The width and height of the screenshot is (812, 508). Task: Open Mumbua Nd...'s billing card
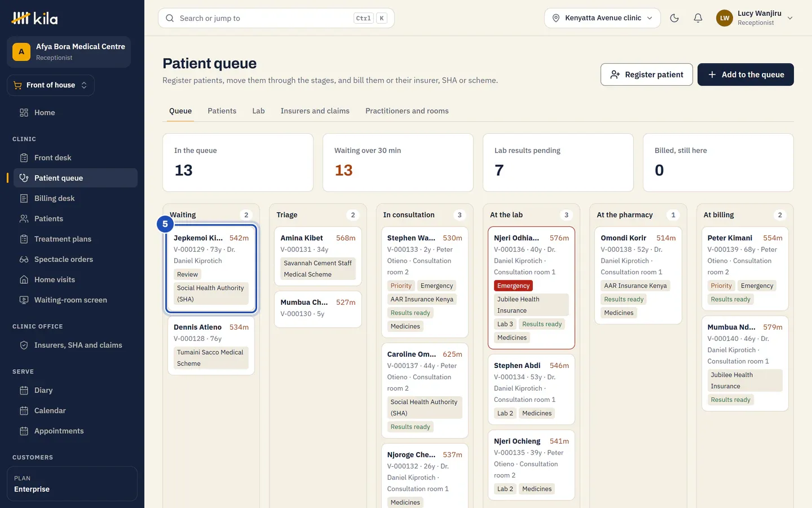[745, 364]
